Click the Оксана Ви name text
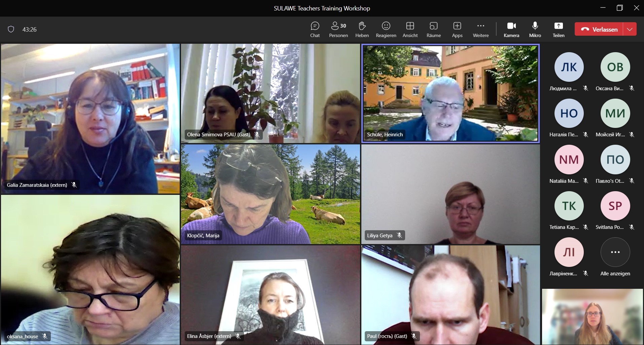The width and height of the screenshot is (644, 345). [609, 88]
